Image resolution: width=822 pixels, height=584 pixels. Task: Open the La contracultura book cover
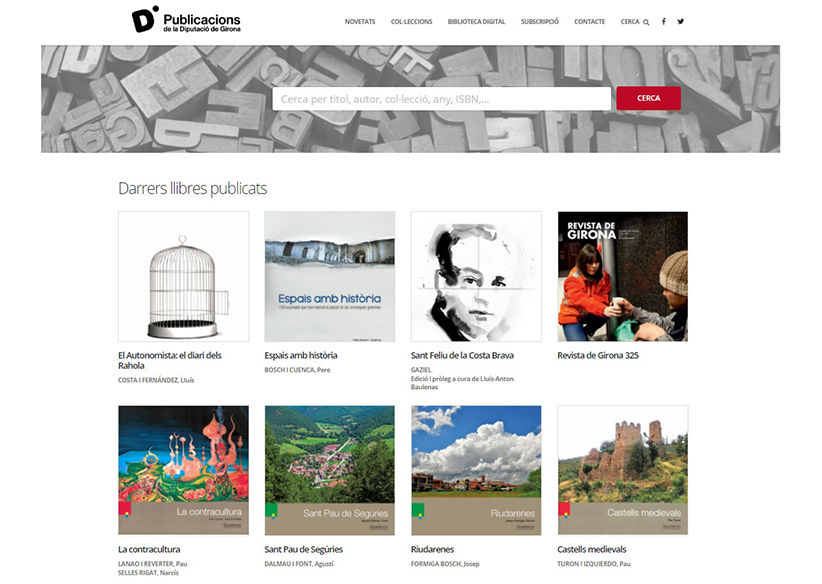coord(183,470)
